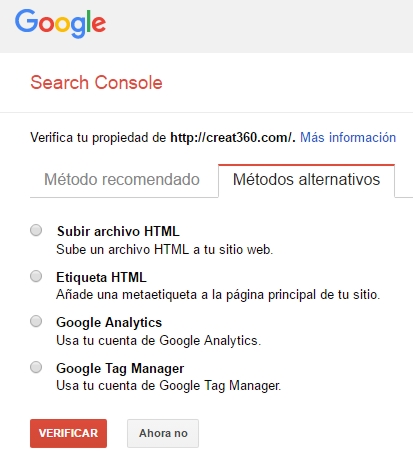Dismiss with the Ahora no button
The height and width of the screenshot is (463, 413).
[x=163, y=433]
